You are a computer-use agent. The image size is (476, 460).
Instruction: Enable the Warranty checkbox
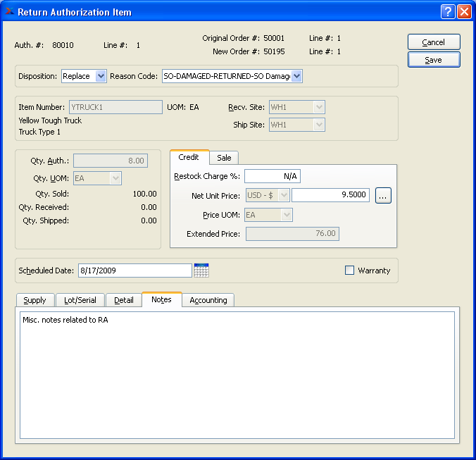(x=350, y=271)
